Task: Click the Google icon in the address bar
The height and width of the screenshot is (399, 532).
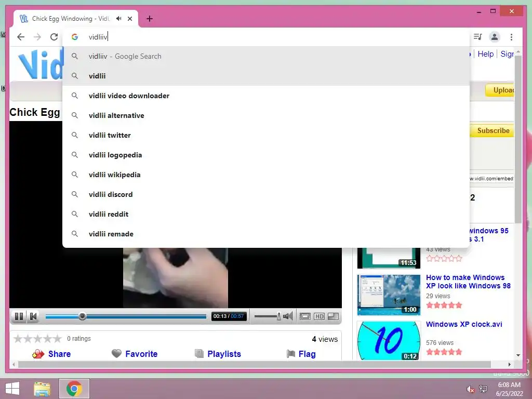Action: coord(75,37)
